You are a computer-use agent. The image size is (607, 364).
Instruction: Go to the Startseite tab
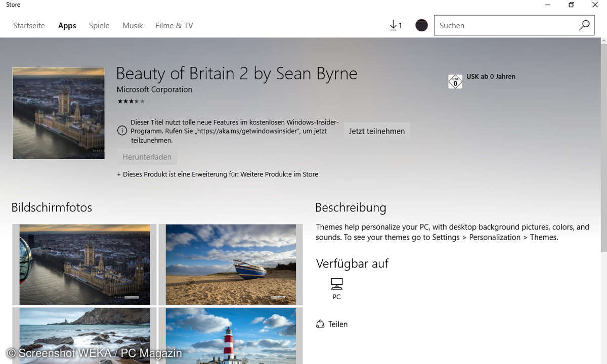[29, 25]
